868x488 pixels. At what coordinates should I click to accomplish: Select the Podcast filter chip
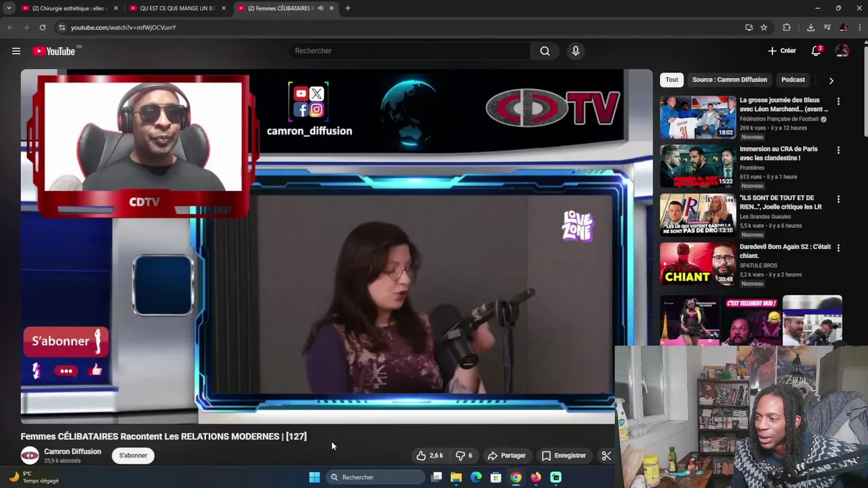[x=793, y=80]
